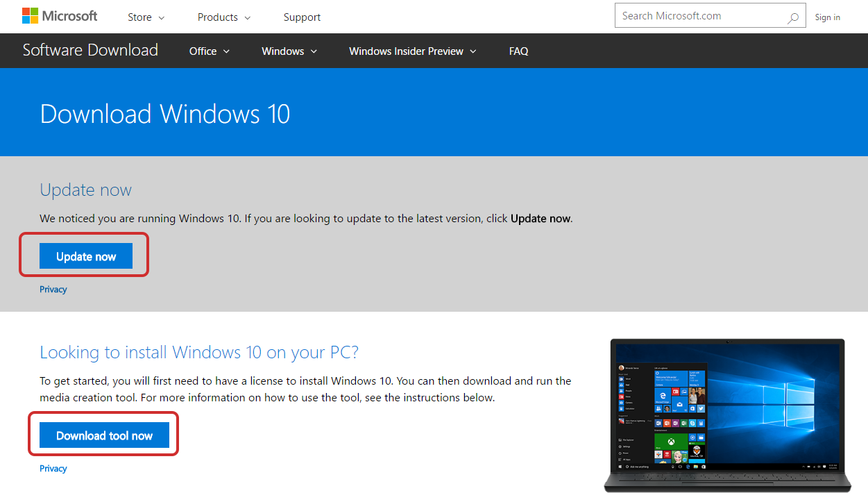Screen dimensions: 868x502
Task: Open the FAQ page
Action: tap(518, 51)
